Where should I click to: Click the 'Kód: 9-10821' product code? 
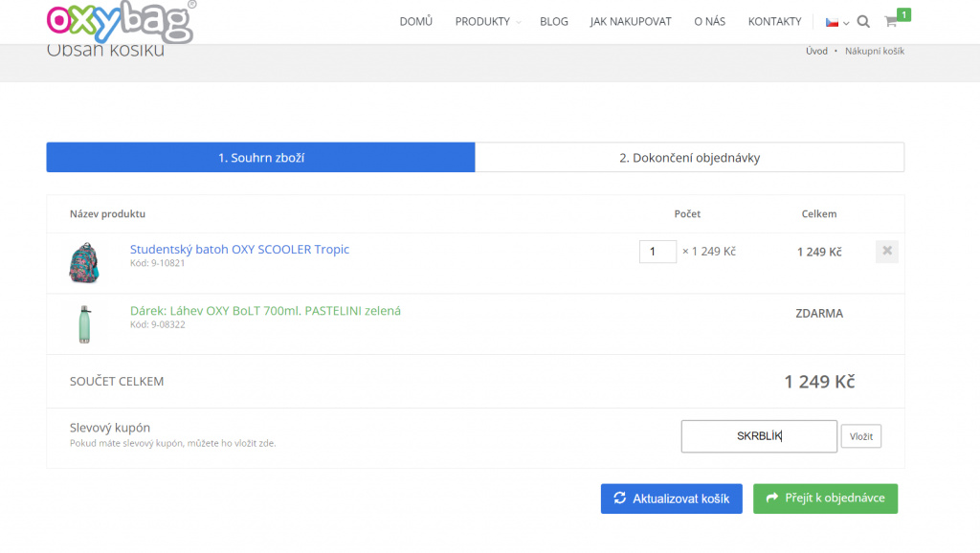[158, 263]
